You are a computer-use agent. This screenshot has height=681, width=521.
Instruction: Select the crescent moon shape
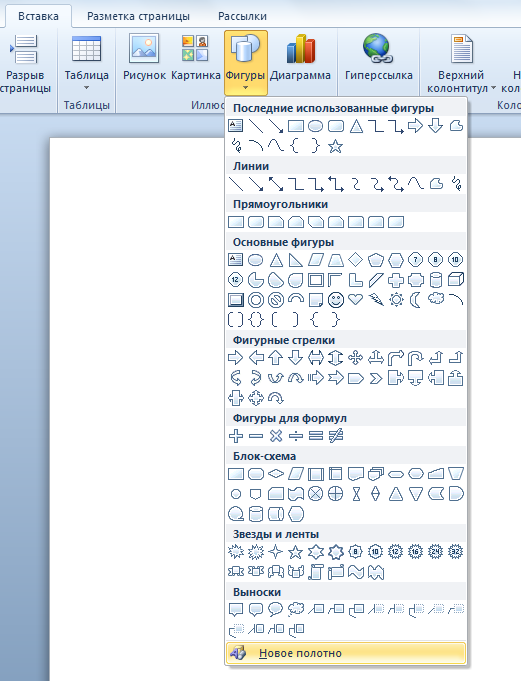coord(416,300)
